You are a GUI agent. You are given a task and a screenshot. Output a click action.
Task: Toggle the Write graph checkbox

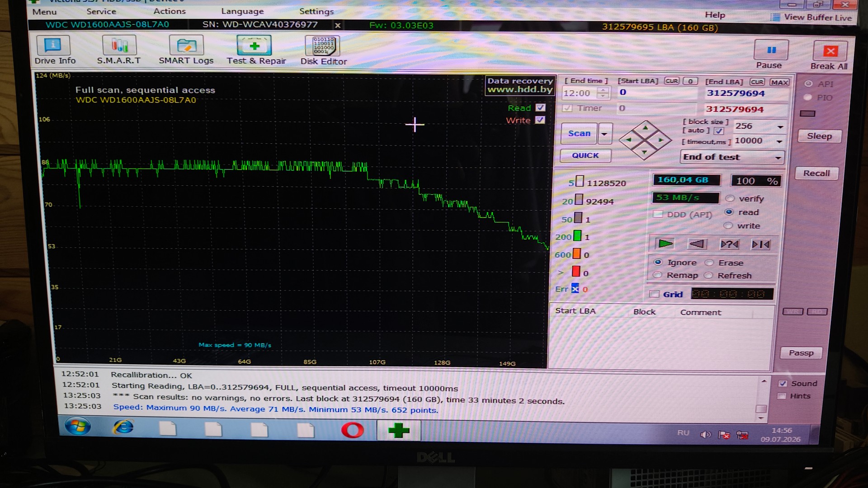click(x=540, y=120)
